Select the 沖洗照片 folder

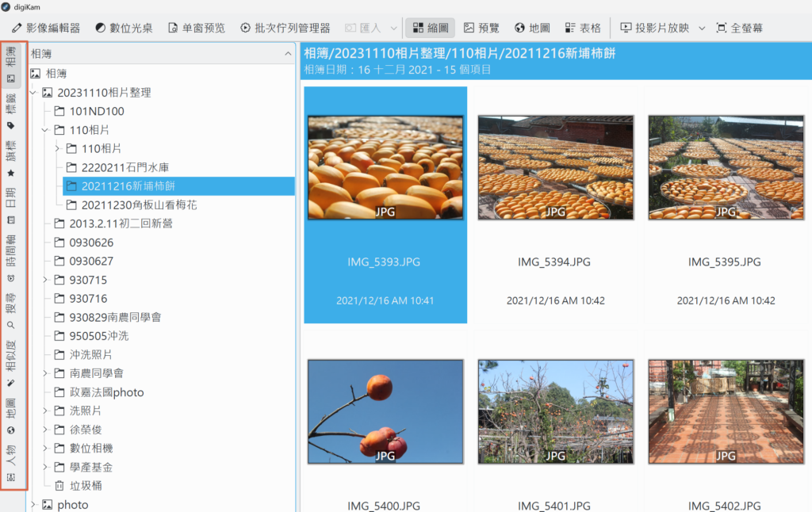82,354
